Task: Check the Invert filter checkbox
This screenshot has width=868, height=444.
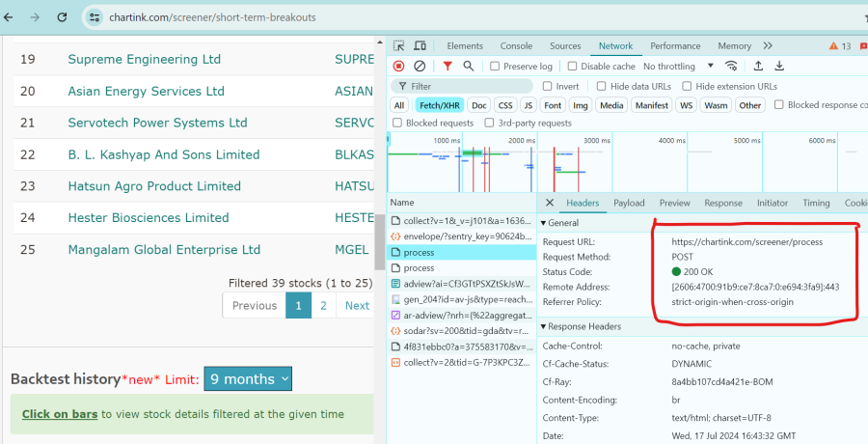Action: pos(548,87)
